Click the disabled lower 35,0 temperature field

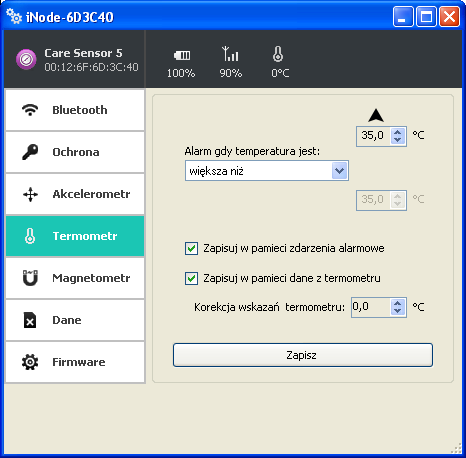pyautogui.click(x=381, y=200)
